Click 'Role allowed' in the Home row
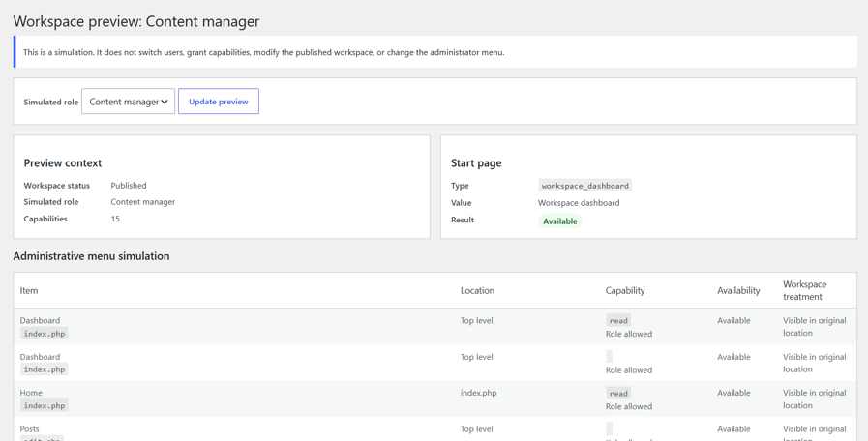 [x=629, y=406]
